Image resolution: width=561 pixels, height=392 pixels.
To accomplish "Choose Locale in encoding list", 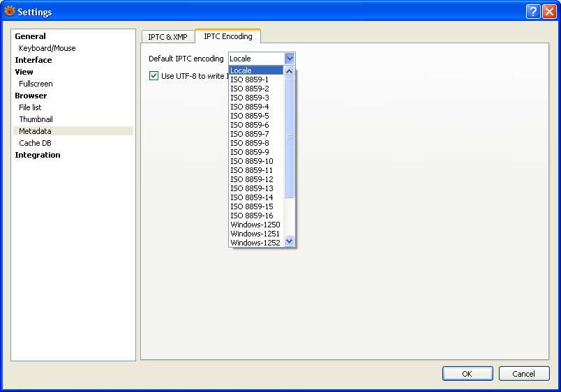I will (x=256, y=70).
